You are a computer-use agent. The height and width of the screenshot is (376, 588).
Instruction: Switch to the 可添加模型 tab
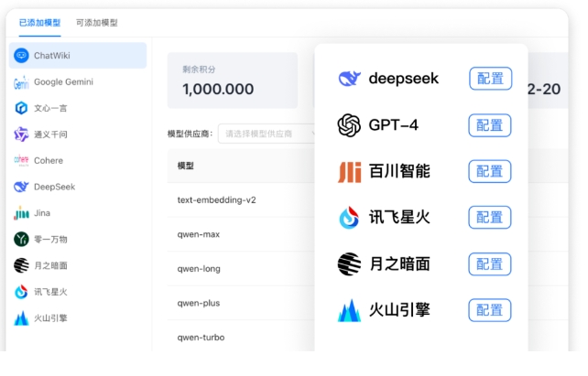pyautogui.click(x=97, y=23)
